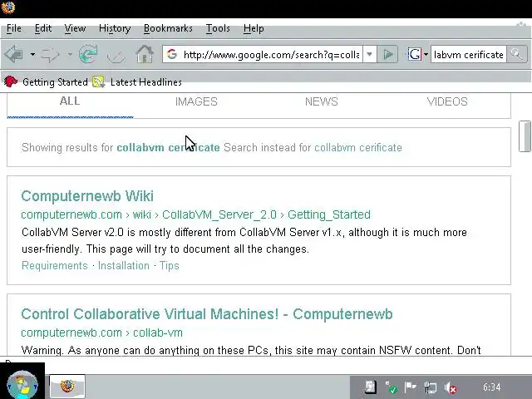Screen dimensions: 532x399
Task: Click into the address URL field
Action: pos(271,54)
